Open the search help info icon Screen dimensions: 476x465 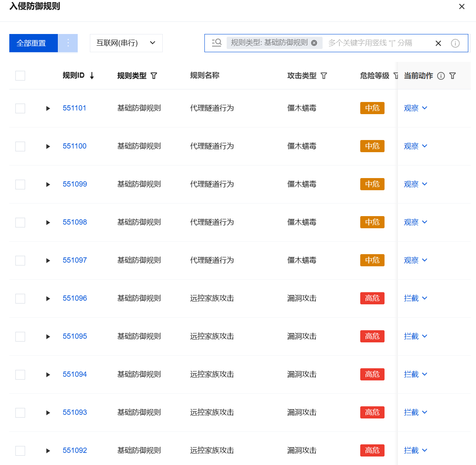pyautogui.click(x=455, y=43)
